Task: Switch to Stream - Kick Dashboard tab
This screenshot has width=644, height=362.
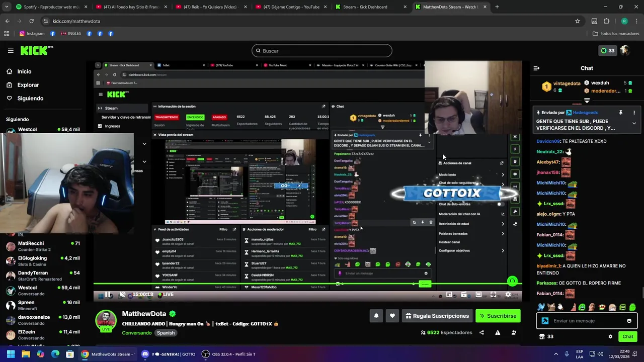Action: 370,7
